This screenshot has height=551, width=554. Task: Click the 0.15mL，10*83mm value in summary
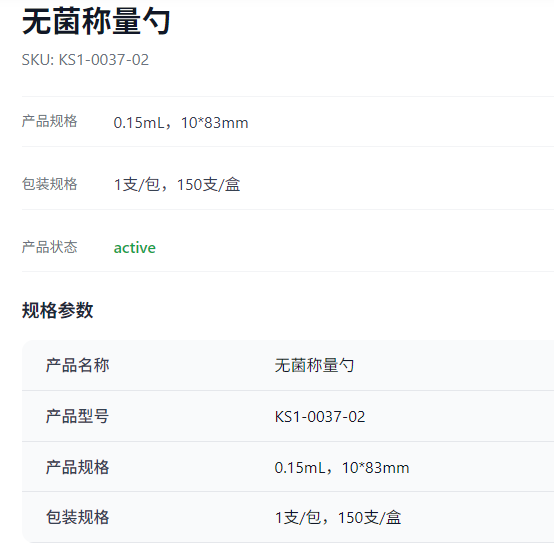(x=181, y=123)
